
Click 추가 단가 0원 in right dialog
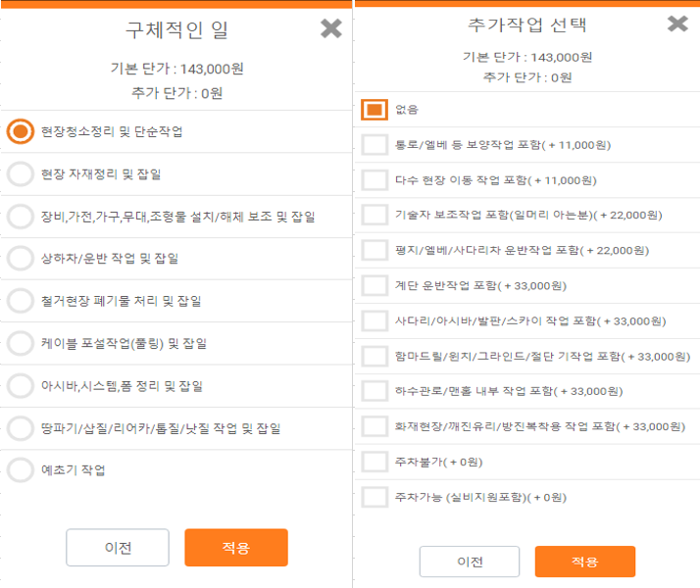click(527, 77)
